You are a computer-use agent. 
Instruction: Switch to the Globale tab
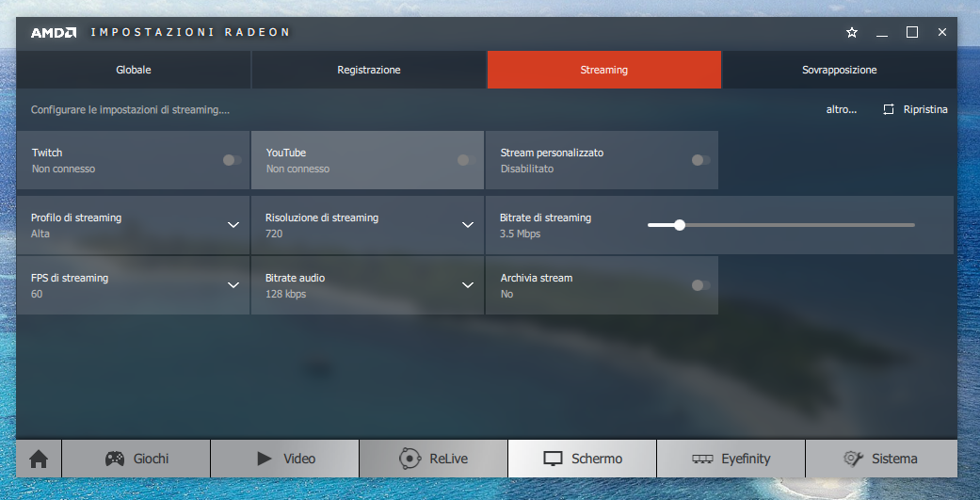133,70
